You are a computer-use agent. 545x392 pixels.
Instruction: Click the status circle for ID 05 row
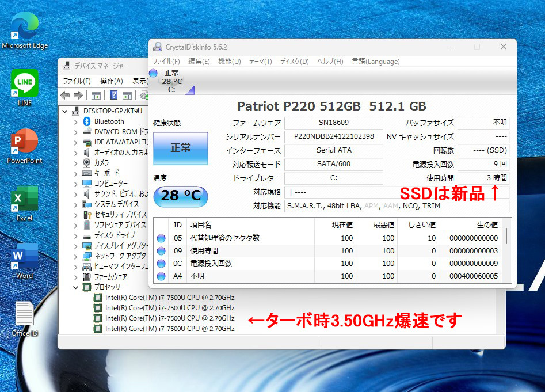pyautogui.click(x=161, y=238)
